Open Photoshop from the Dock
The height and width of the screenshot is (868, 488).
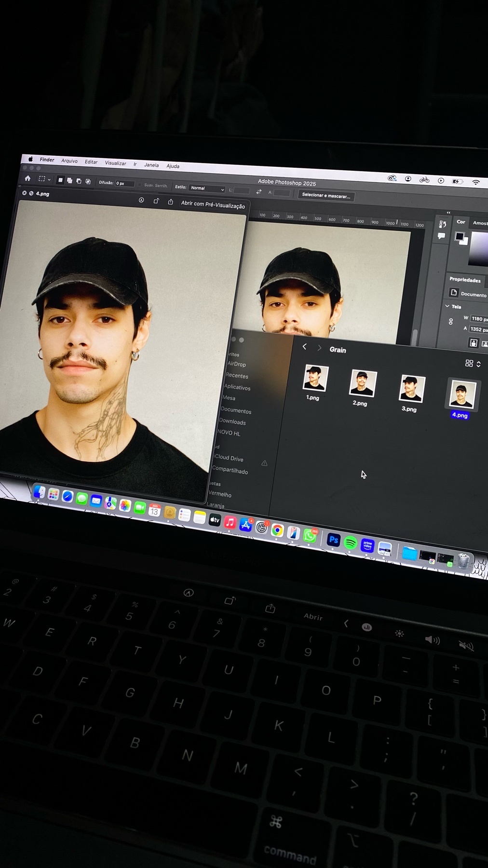(x=333, y=540)
